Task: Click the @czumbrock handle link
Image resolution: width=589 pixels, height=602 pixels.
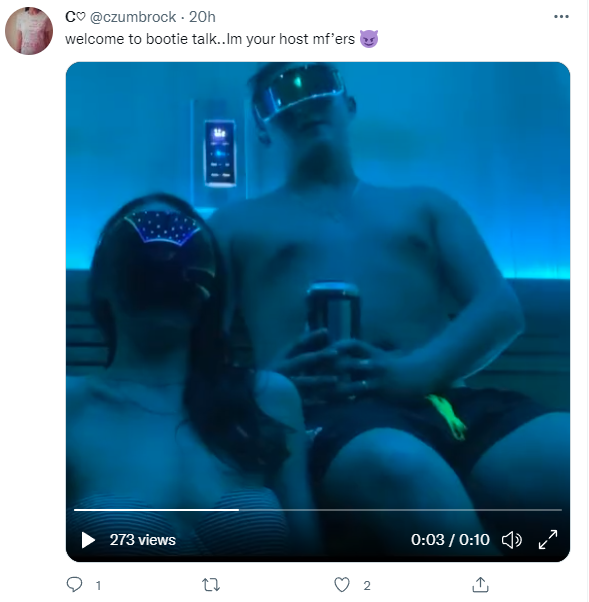Action: [133, 17]
